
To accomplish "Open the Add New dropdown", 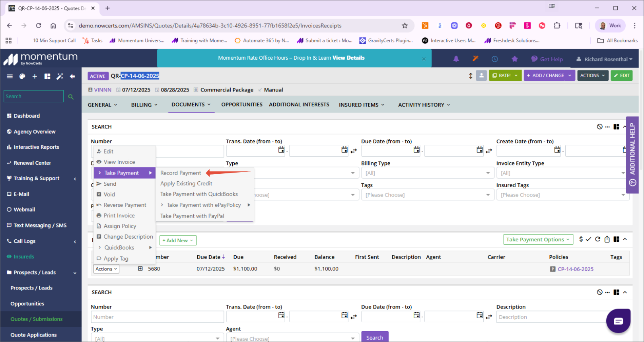I will pos(178,240).
